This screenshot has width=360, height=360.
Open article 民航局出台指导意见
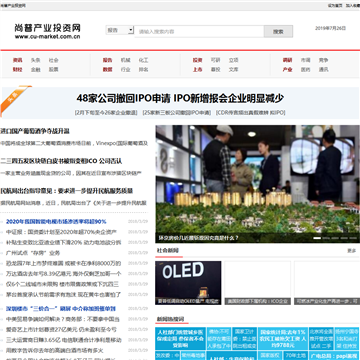[67, 191]
